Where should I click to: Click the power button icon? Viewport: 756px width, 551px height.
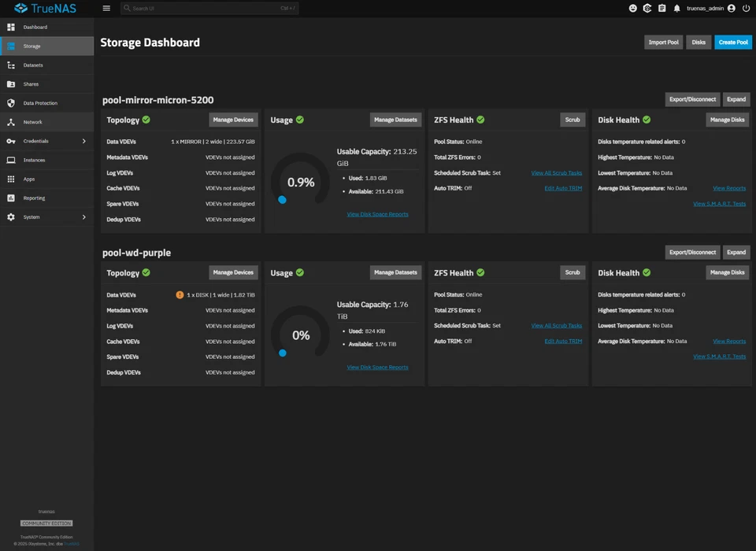pyautogui.click(x=746, y=8)
